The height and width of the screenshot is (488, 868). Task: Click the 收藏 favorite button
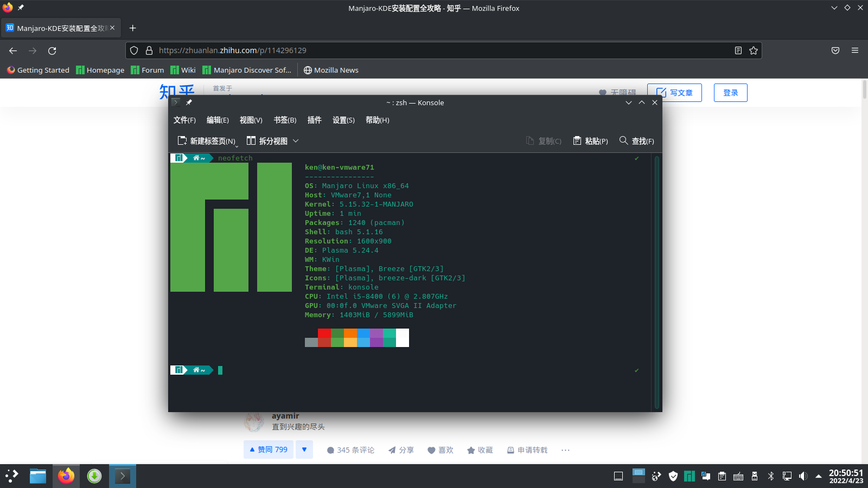480,450
